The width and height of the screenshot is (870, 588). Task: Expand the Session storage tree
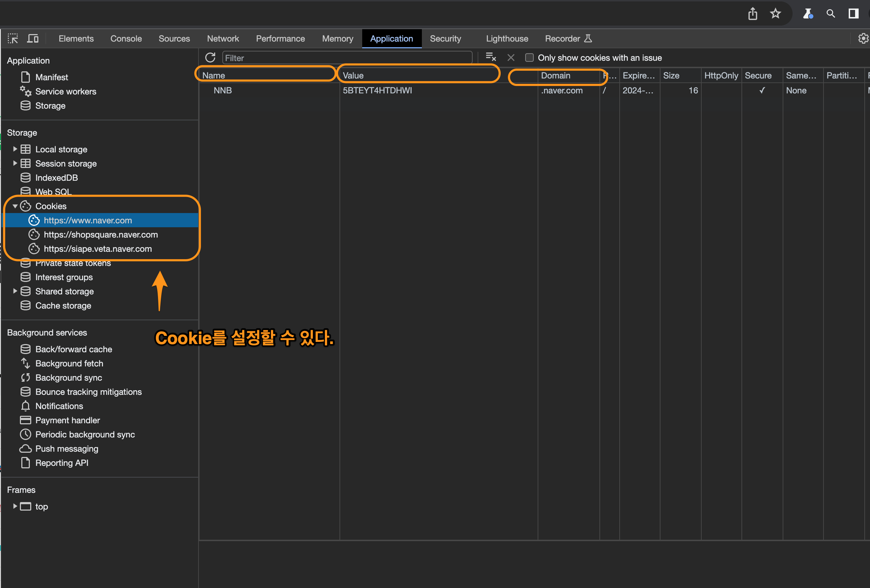(15, 163)
